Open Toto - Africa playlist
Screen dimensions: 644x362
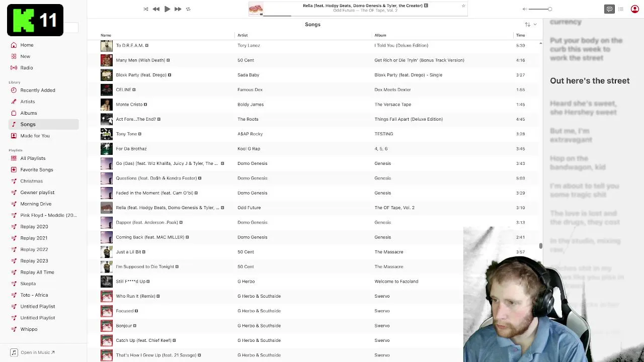coord(34,295)
